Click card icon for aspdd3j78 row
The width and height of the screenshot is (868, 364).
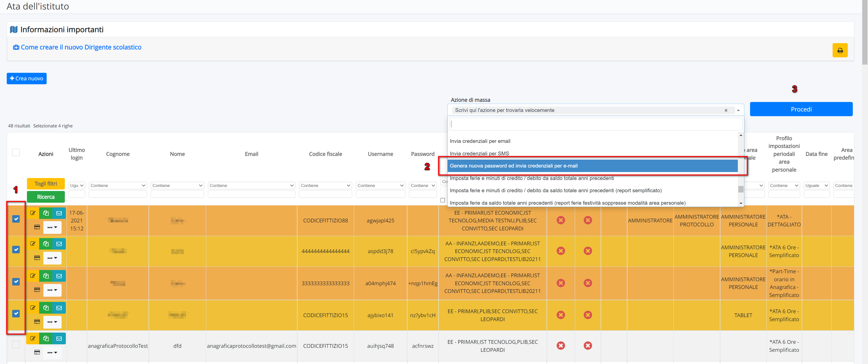coord(37,258)
